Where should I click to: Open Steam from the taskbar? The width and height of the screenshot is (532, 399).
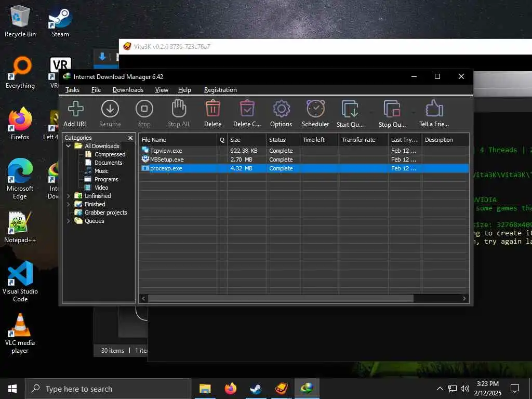click(x=256, y=389)
